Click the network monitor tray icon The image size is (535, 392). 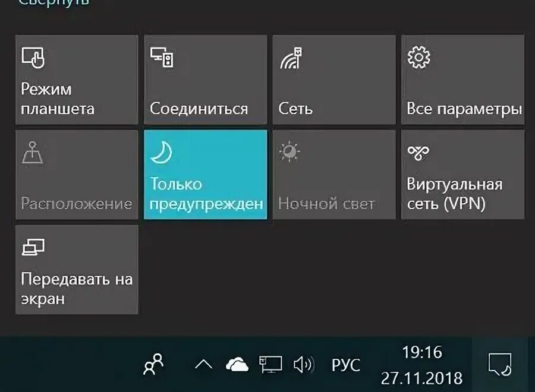(x=270, y=365)
